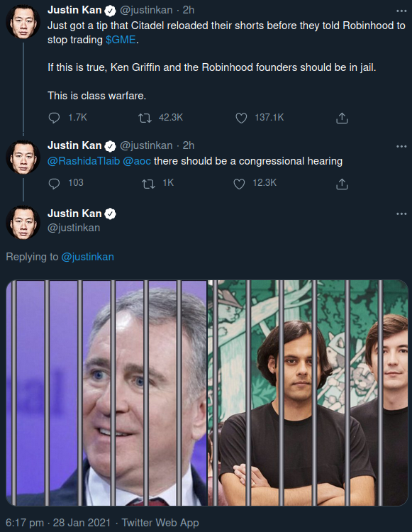
Task: Share the congressional hearing tweet
Action: coord(342,184)
